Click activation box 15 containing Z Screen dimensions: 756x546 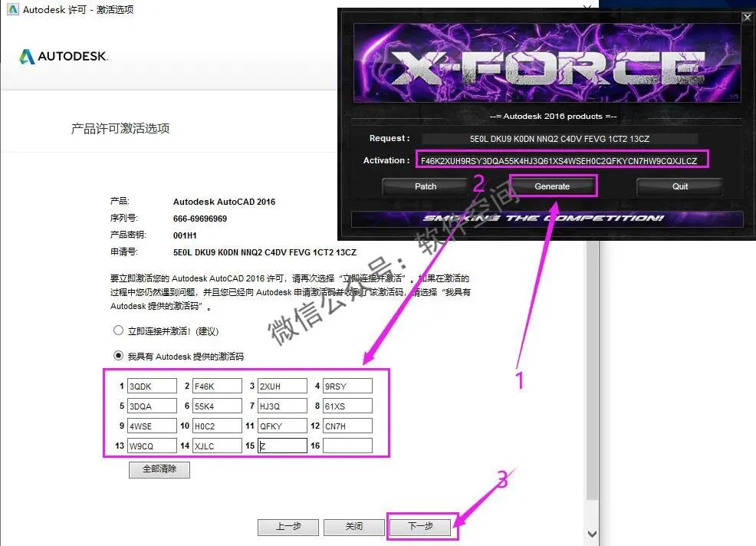click(282, 446)
